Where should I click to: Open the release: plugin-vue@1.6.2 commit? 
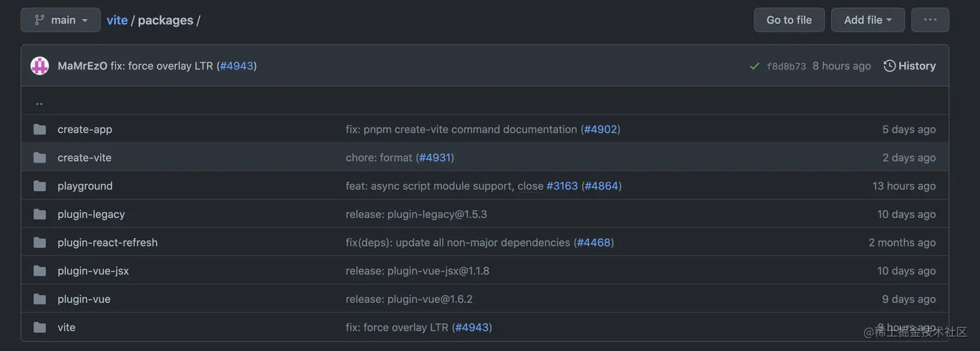click(409, 299)
